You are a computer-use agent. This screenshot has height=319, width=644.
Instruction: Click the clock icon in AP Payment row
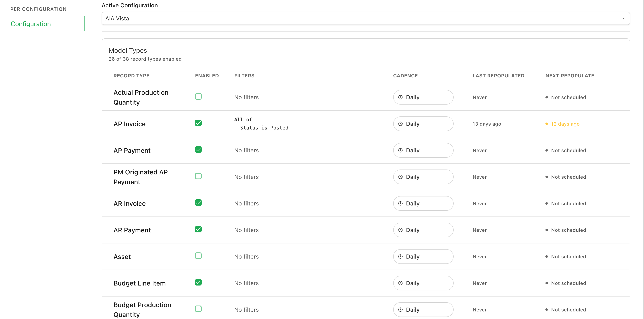click(400, 150)
